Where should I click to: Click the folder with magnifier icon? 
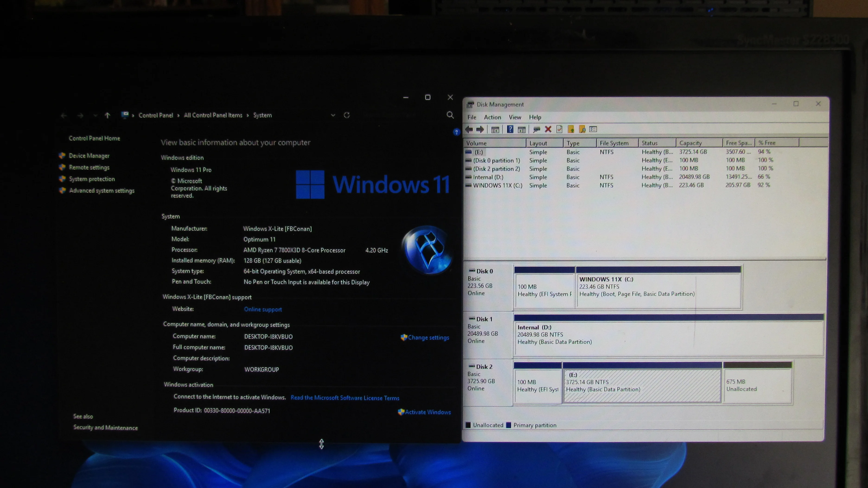[x=582, y=129]
